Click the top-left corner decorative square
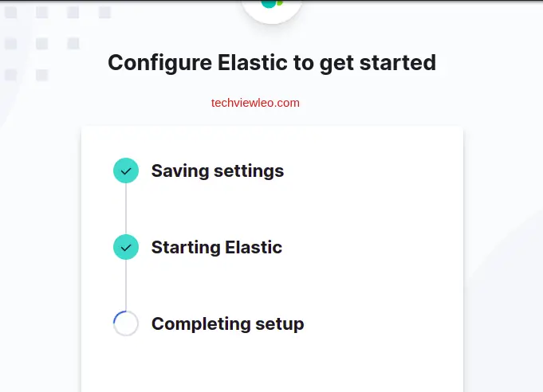Image resolution: width=543 pixels, height=392 pixels. point(11,12)
